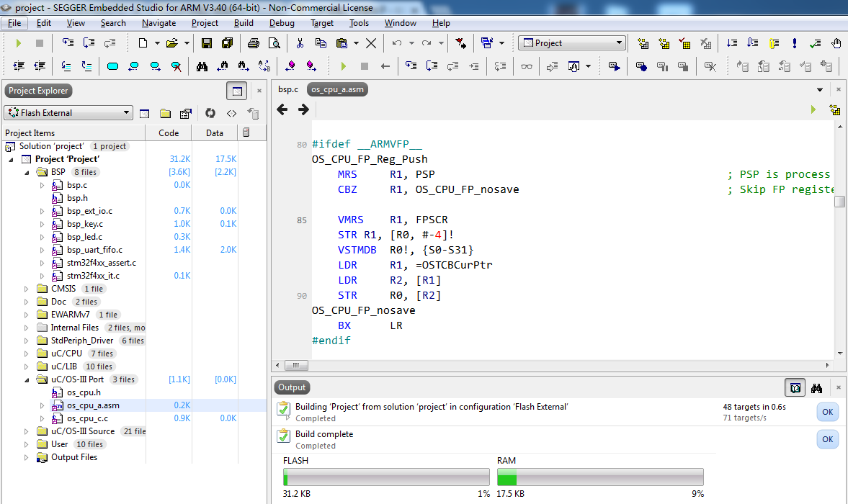Expand the bsp_uart_fifo.c file node

43,250
